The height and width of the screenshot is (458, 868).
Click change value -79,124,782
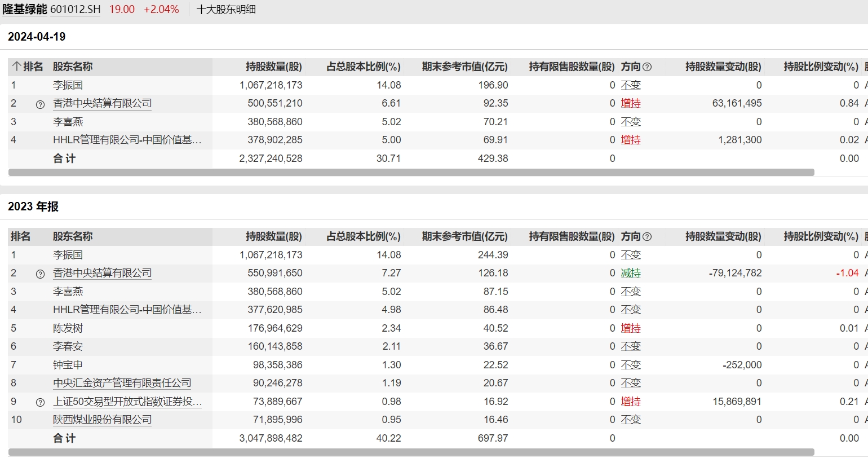[x=736, y=273]
